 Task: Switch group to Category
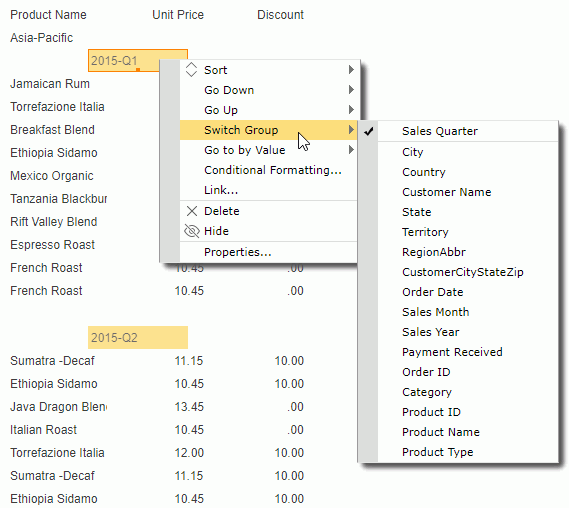[468, 392]
